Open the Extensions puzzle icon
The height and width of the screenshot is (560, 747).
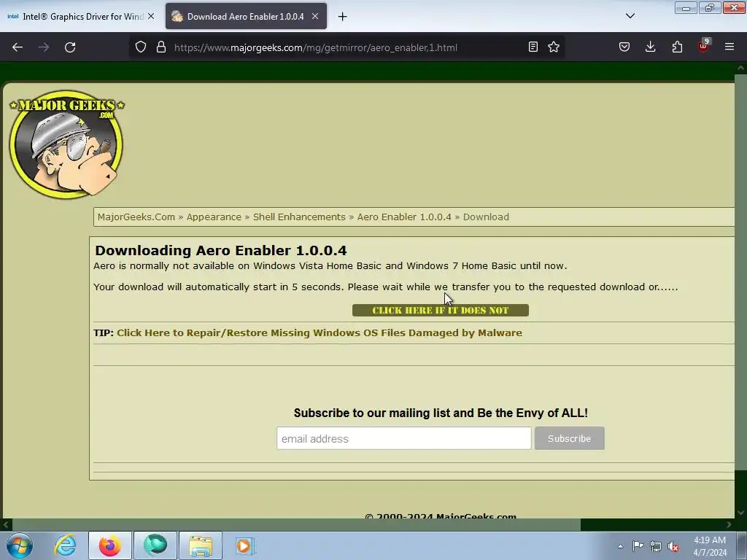pyautogui.click(x=677, y=47)
